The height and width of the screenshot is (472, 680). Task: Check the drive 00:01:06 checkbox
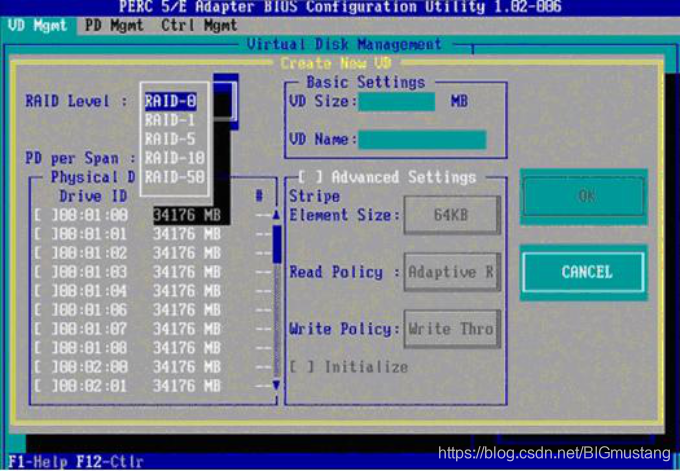tap(45, 310)
